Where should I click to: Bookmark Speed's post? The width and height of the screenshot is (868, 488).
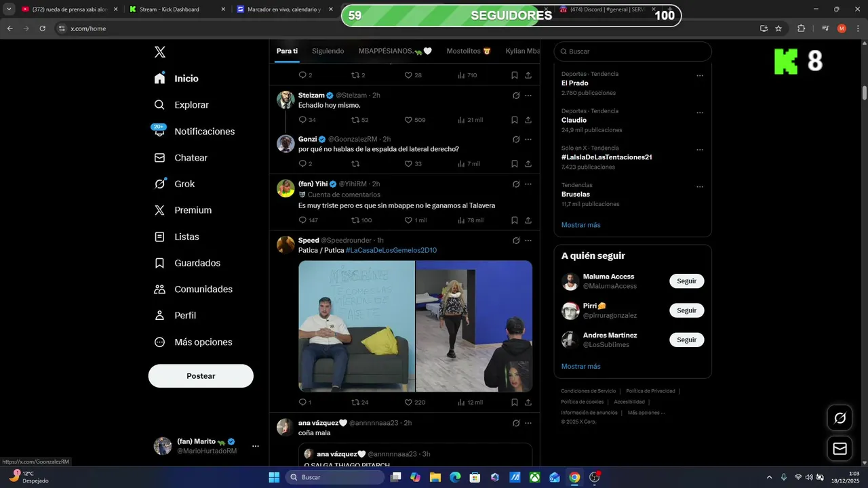(515, 402)
